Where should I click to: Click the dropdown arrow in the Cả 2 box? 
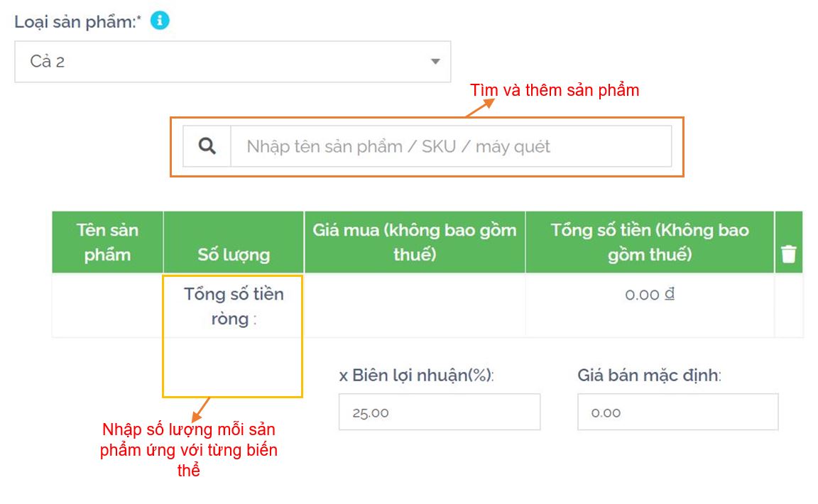[x=435, y=62]
